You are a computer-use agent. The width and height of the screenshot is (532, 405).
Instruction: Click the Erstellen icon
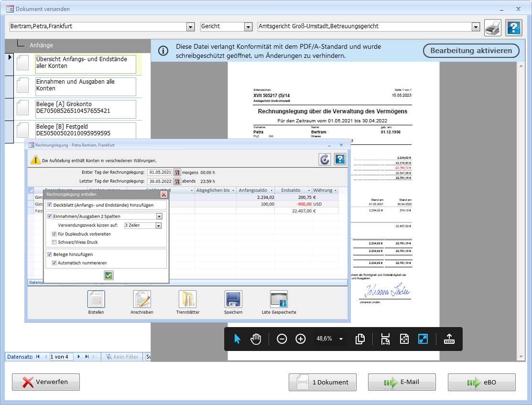[x=96, y=299]
